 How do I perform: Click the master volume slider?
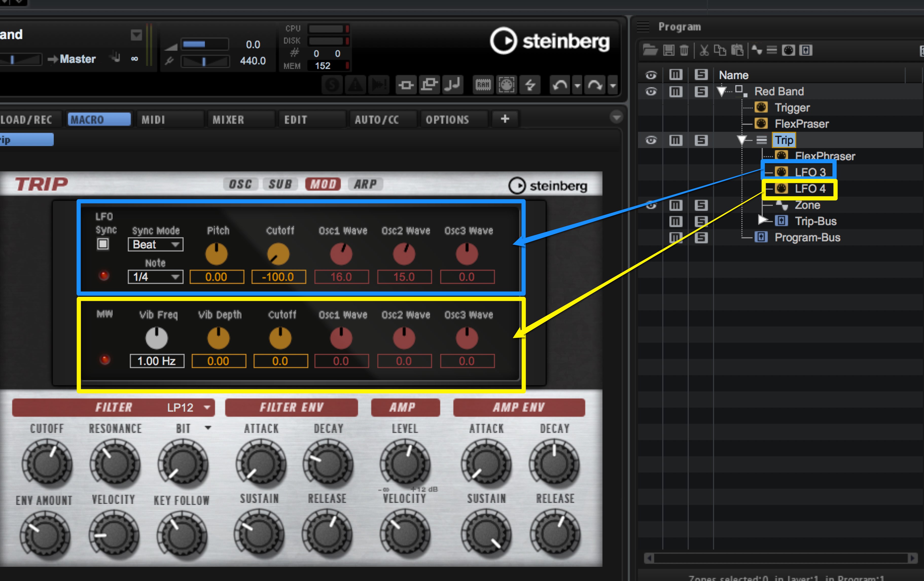(205, 44)
